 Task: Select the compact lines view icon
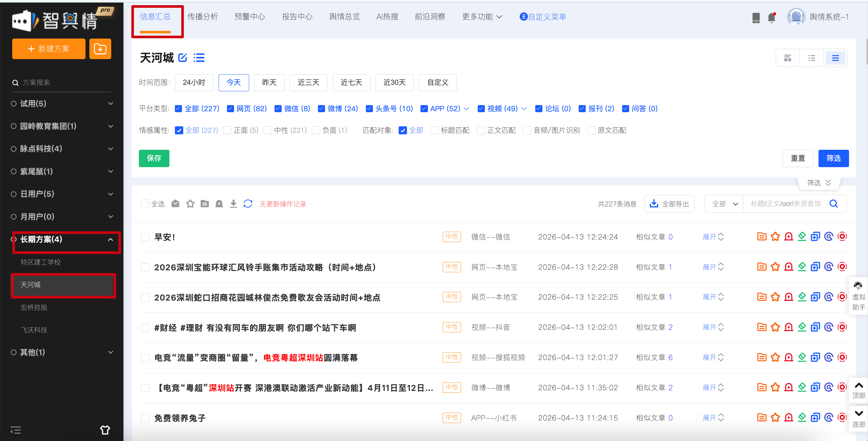click(835, 58)
